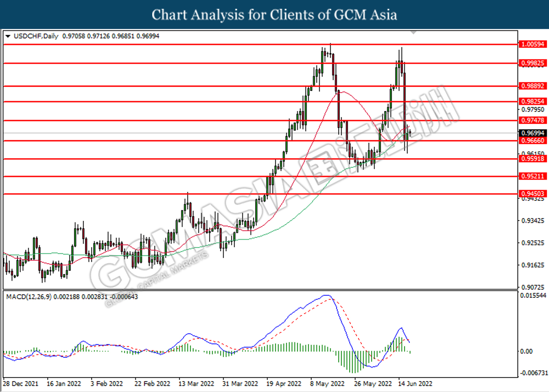Click the 26 May 2022 date label

click(x=373, y=384)
